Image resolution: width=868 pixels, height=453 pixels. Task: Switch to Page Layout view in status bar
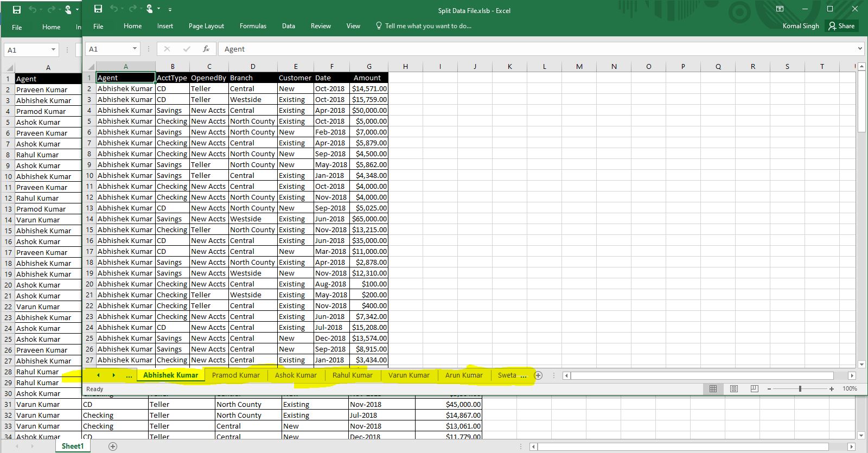tap(733, 389)
